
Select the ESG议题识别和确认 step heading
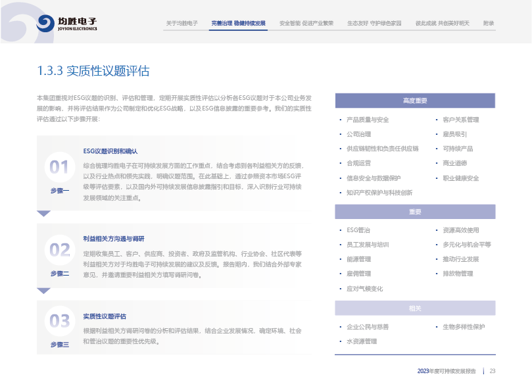[110, 151]
